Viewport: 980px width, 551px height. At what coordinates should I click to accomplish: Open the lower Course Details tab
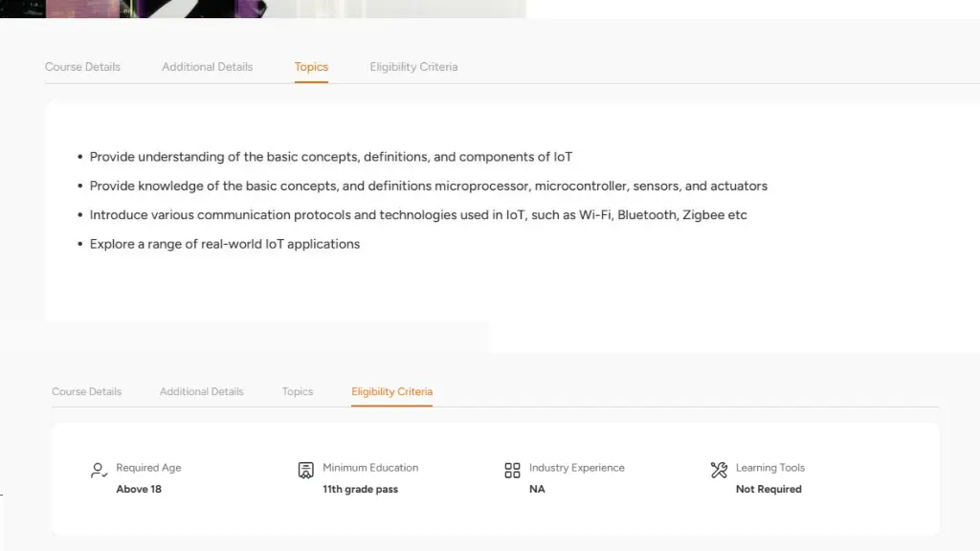(x=87, y=391)
